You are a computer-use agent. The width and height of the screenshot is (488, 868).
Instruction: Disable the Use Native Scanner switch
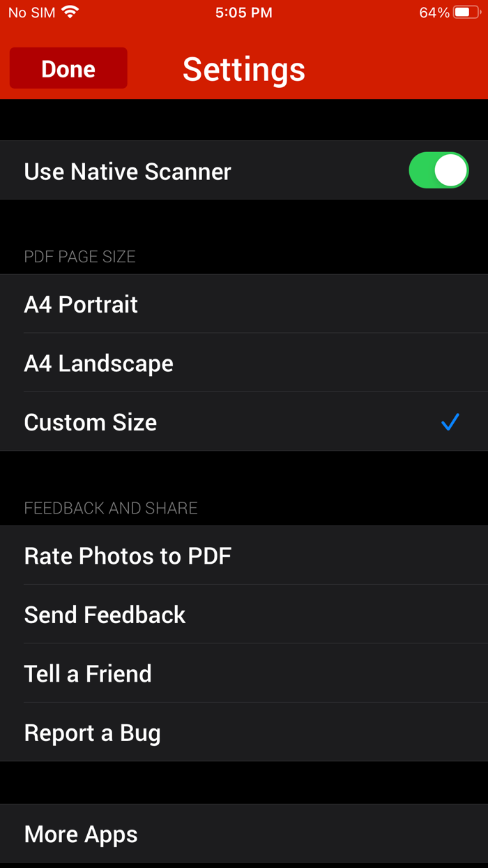tap(439, 170)
